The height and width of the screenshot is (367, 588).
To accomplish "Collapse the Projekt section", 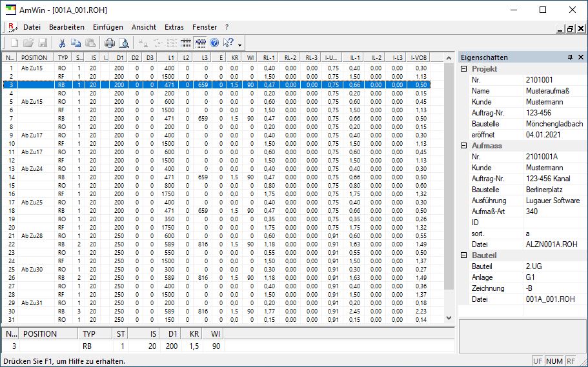I will (464, 69).
